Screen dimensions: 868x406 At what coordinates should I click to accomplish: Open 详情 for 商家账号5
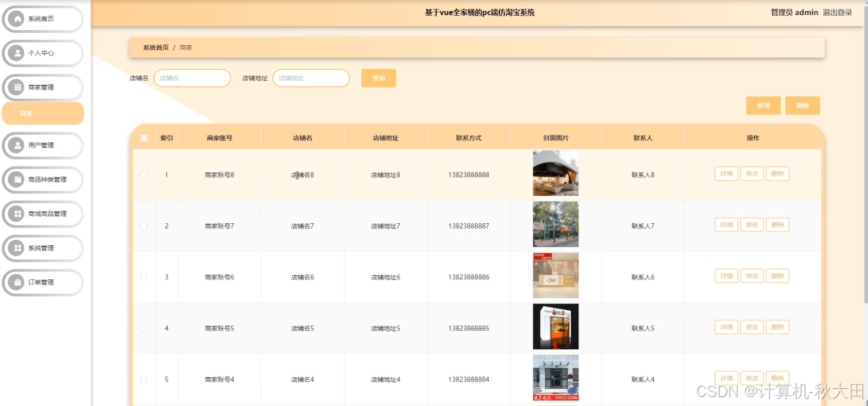[726, 327]
